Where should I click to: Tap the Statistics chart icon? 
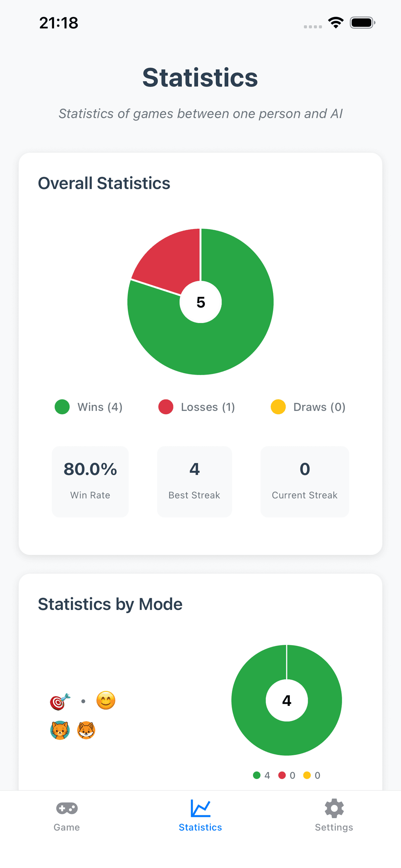pos(200,808)
